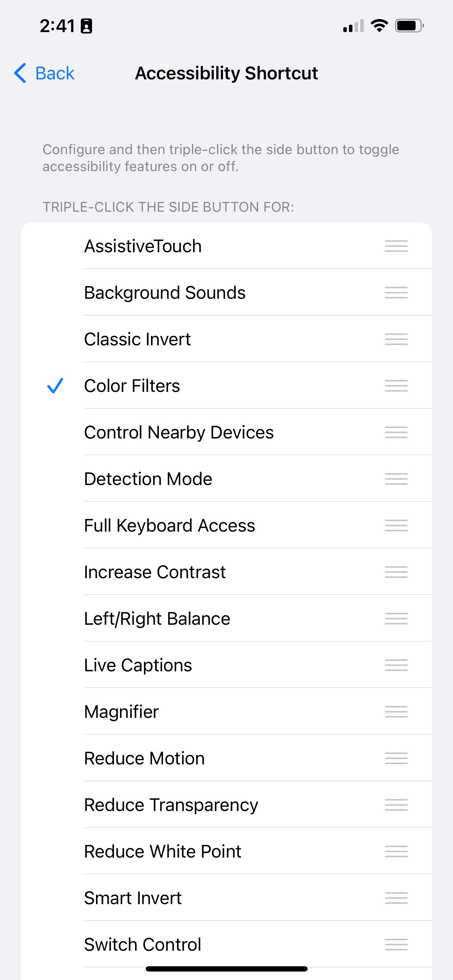This screenshot has width=453, height=980.
Task: Select Reduce White Point option
Action: [162, 851]
